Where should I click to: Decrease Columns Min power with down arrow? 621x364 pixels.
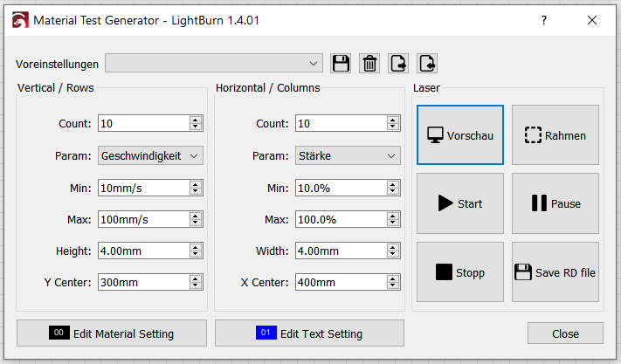392,191
